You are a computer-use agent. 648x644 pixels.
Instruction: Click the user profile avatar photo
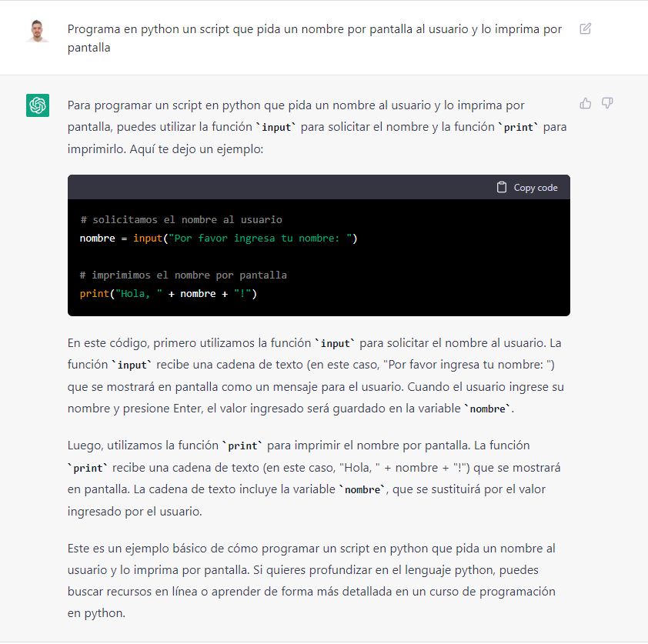38,31
